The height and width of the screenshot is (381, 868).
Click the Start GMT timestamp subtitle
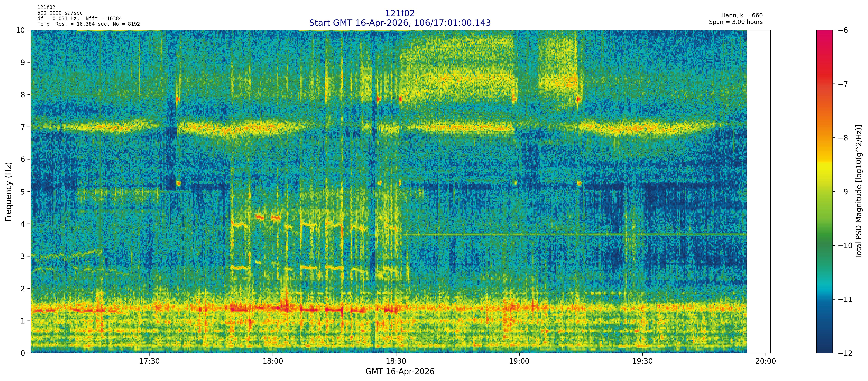tap(400, 23)
